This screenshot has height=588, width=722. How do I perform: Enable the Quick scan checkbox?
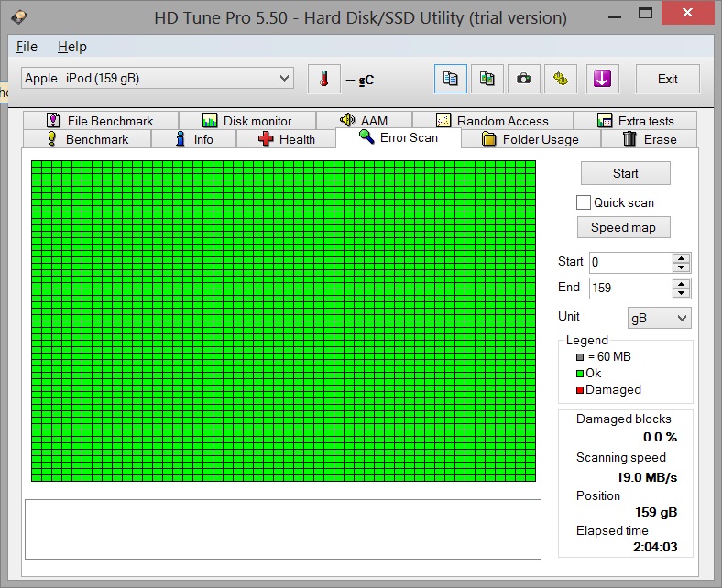(584, 202)
